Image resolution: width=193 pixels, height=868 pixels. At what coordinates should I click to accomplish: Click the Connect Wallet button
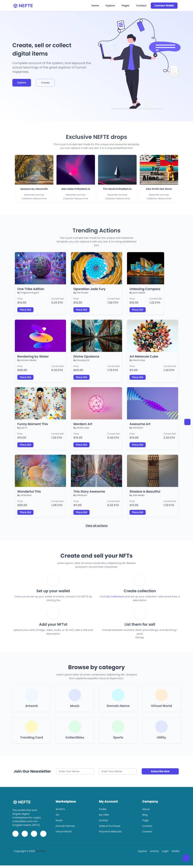[164, 6]
